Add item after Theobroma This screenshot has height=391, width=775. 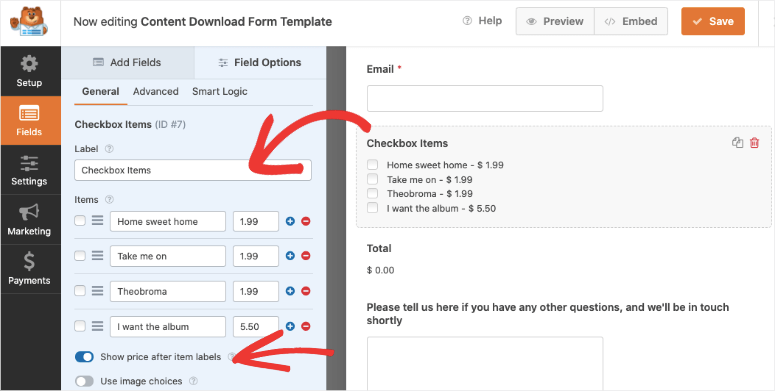[290, 291]
